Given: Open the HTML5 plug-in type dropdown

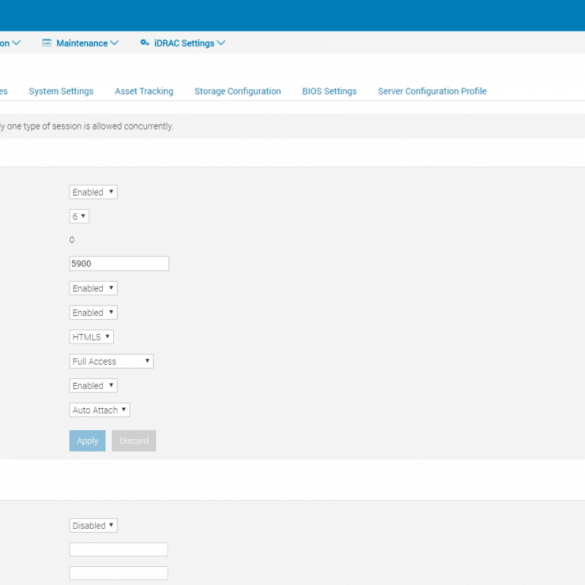Looking at the screenshot, I should (x=91, y=337).
